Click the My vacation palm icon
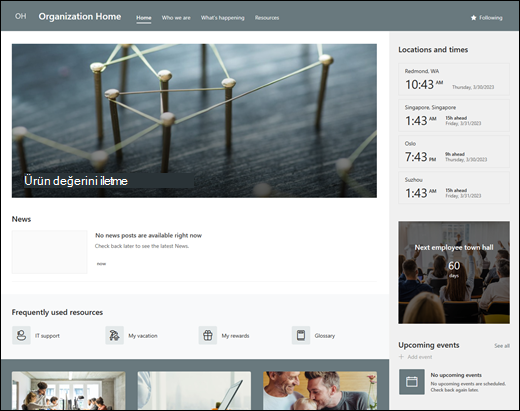Screen dimensions: 520x411 coord(114,335)
